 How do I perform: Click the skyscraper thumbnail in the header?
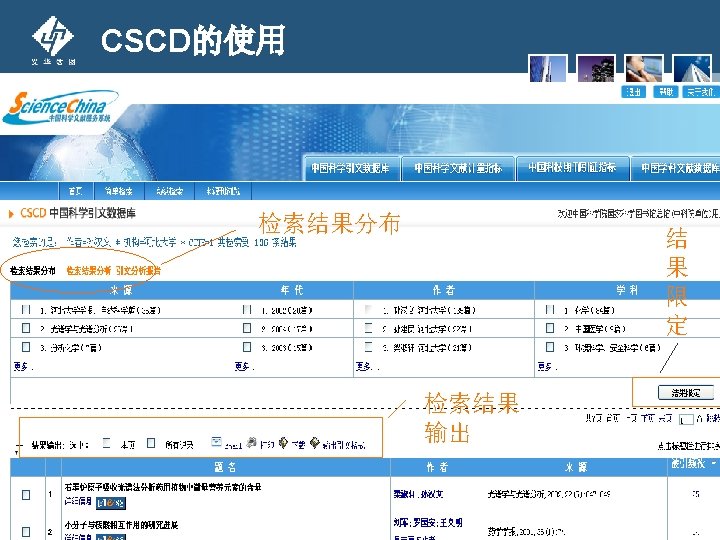(692, 68)
